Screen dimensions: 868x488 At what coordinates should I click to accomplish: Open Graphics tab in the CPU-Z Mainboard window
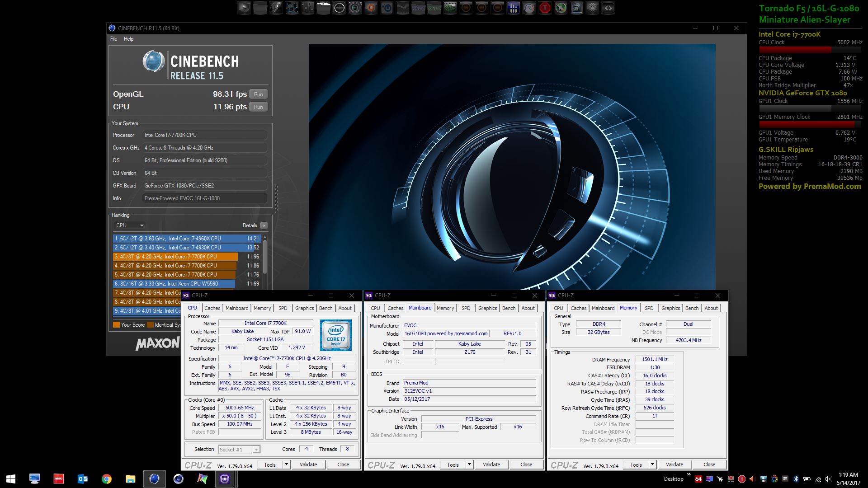tap(488, 308)
